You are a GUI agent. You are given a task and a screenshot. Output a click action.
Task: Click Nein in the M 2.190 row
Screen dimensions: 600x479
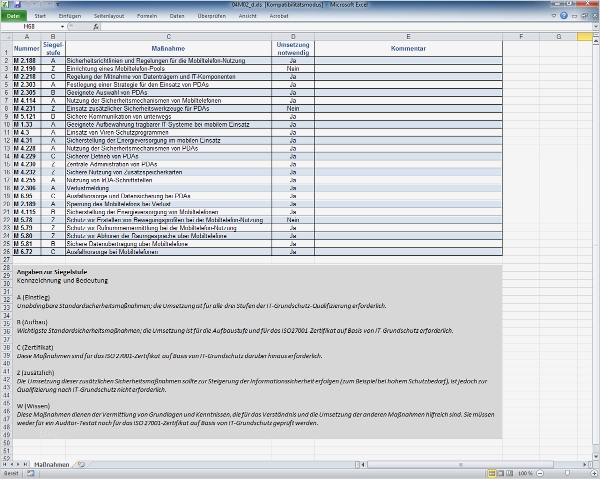(293, 68)
